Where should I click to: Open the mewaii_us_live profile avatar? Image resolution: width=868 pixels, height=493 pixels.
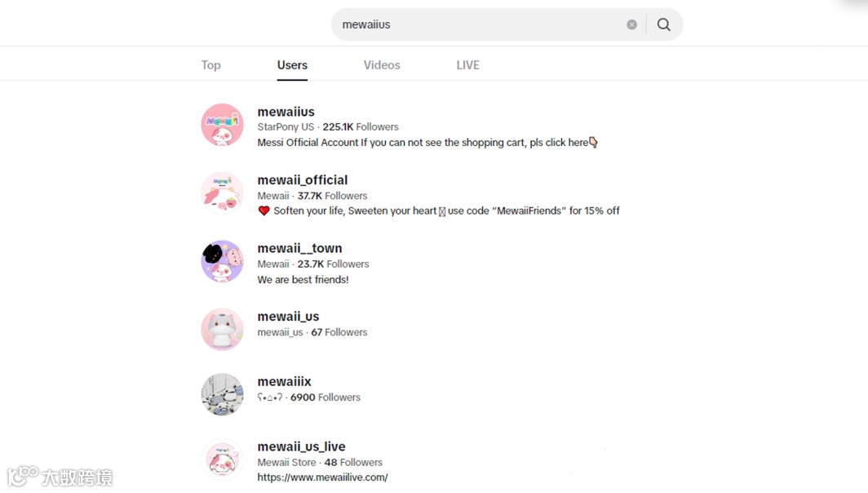[222, 460]
